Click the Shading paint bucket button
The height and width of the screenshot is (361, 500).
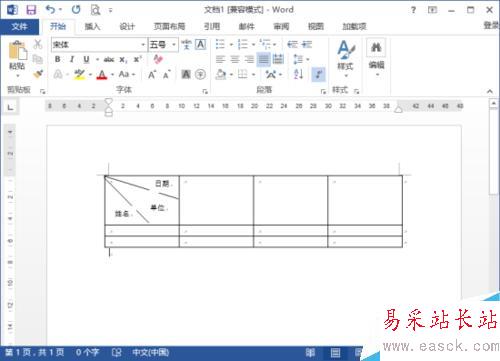coord(221,74)
